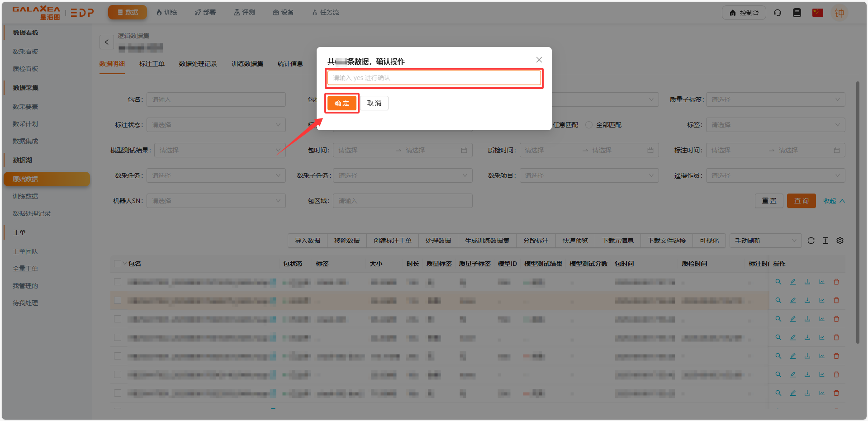
Task: Open the 训练 top menu
Action: 166,12
